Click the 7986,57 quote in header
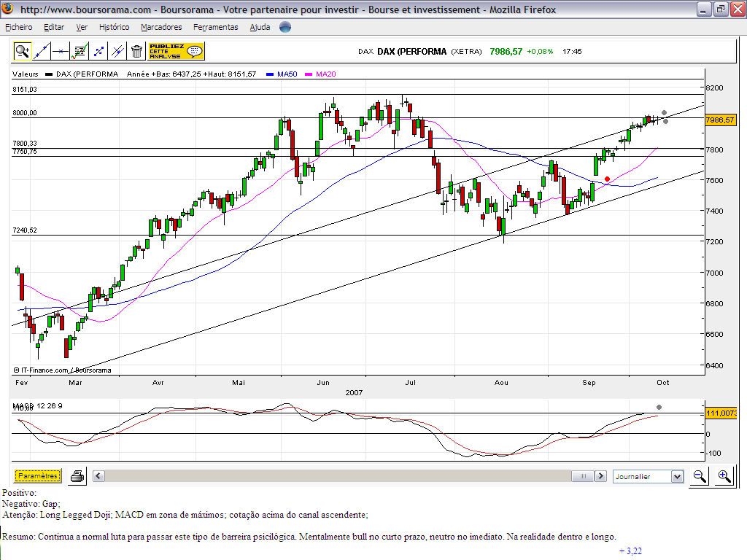Screen dimensions: 747x560 506,52
